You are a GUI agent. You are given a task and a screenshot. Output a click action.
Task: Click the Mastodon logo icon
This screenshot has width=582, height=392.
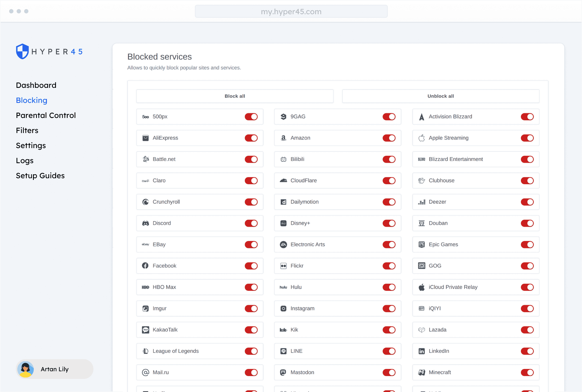(x=283, y=372)
